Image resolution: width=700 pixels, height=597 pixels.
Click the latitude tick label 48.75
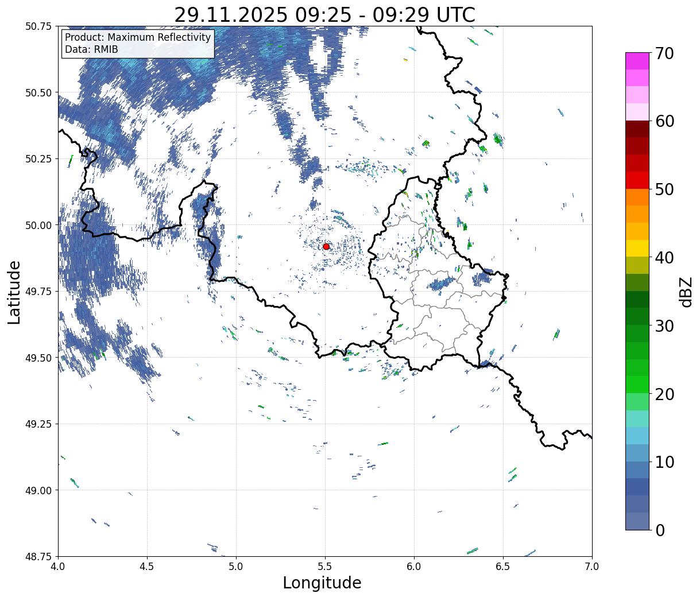click(38, 557)
